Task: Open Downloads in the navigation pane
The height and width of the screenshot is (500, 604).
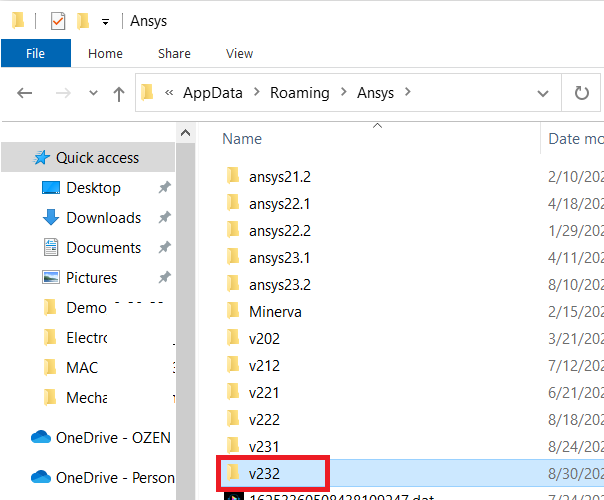Action: [103, 218]
